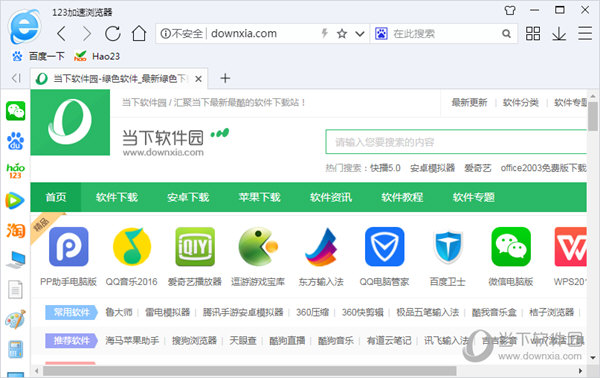The height and width of the screenshot is (378, 600).
Task: Open a new tab with plus button
Action: tap(225, 78)
